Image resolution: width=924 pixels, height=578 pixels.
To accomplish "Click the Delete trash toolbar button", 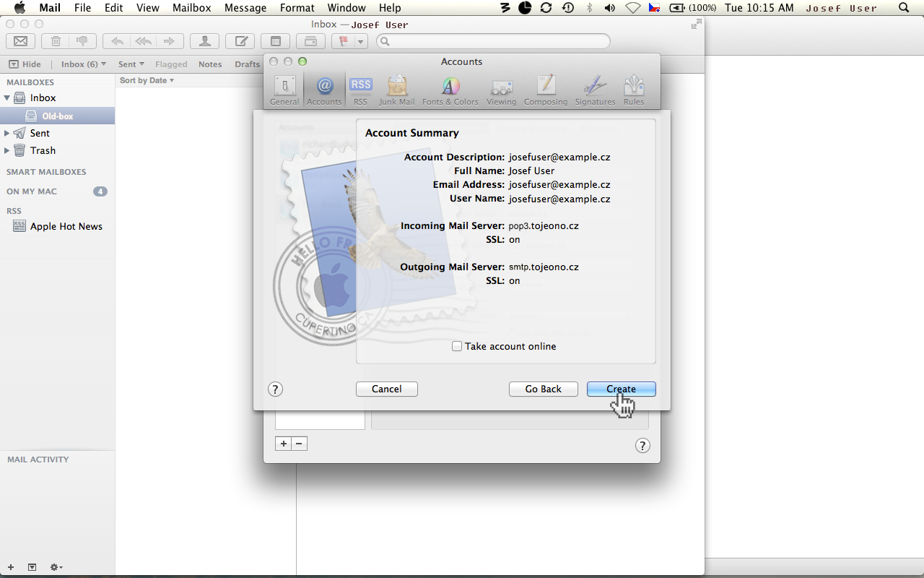I will tap(56, 41).
